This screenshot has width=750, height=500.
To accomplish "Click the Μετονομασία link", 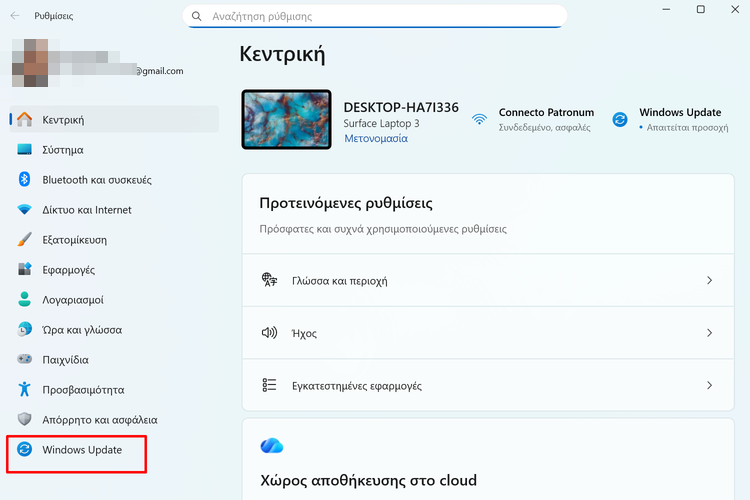I will 376,139.
